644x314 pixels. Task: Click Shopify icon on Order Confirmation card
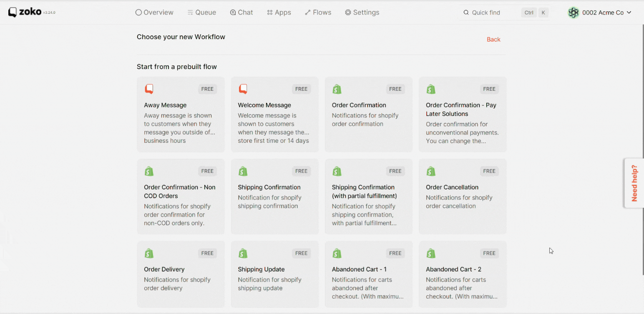(337, 89)
